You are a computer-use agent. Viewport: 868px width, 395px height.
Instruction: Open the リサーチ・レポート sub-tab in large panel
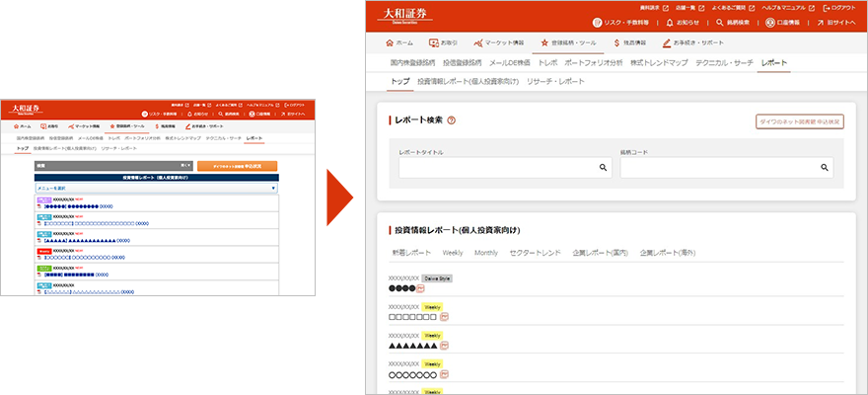[555, 82]
